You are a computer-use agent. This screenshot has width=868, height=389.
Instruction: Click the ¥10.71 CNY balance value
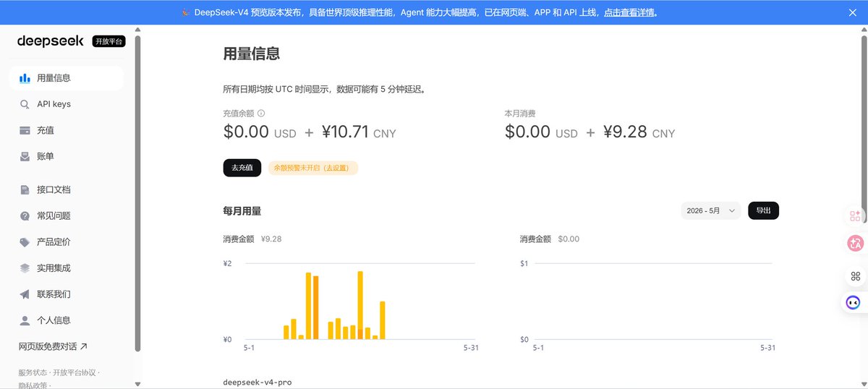[359, 132]
